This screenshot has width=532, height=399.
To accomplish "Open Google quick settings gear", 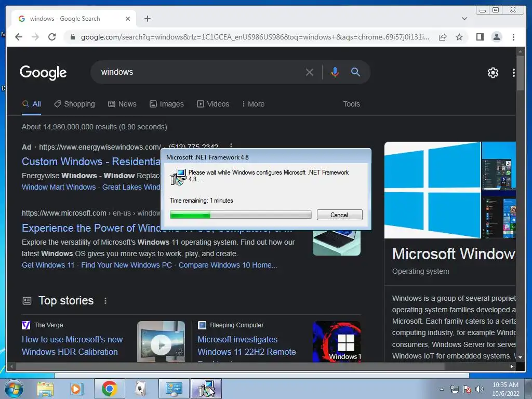I will (493, 72).
